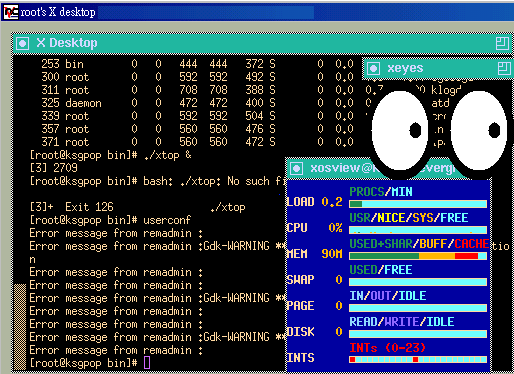Click the process row 357 root

(197, 129)
